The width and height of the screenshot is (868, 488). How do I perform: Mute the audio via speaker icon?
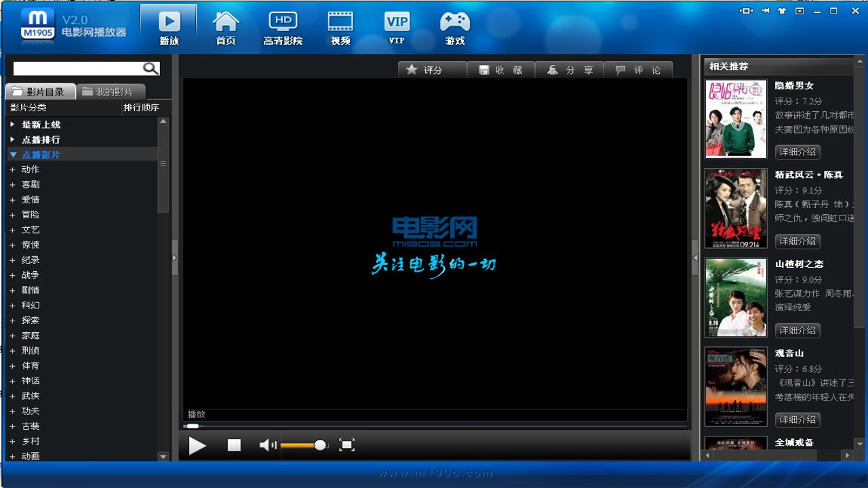268,445
